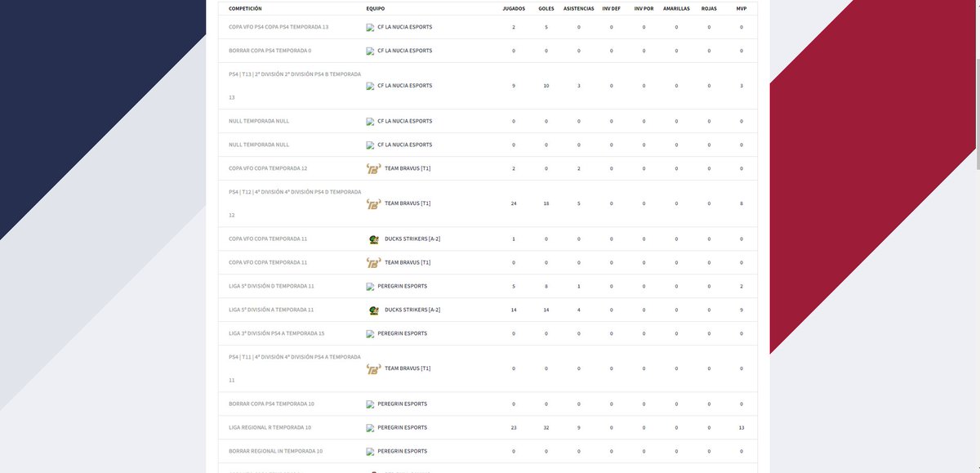Click Peregrin image icon in Liga Regional R row
The image size is (980, 473).
[370, 428]
